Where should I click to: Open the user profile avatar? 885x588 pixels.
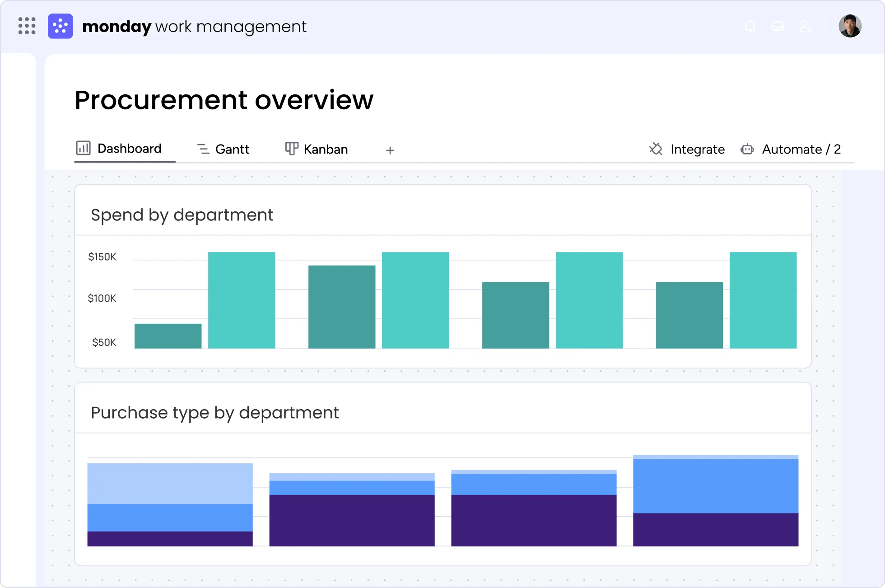pyautogui.click(x=850, y=26)
